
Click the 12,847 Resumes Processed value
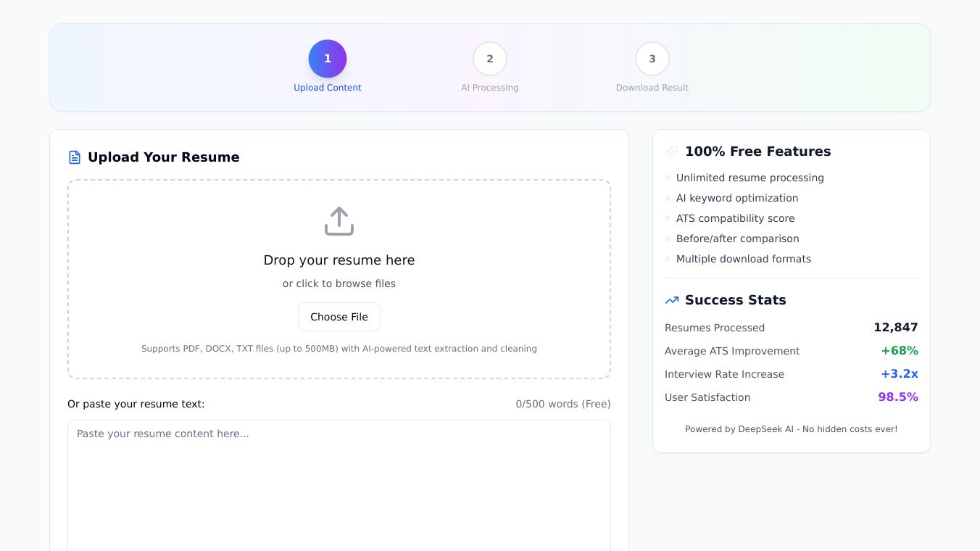point(895,328)
